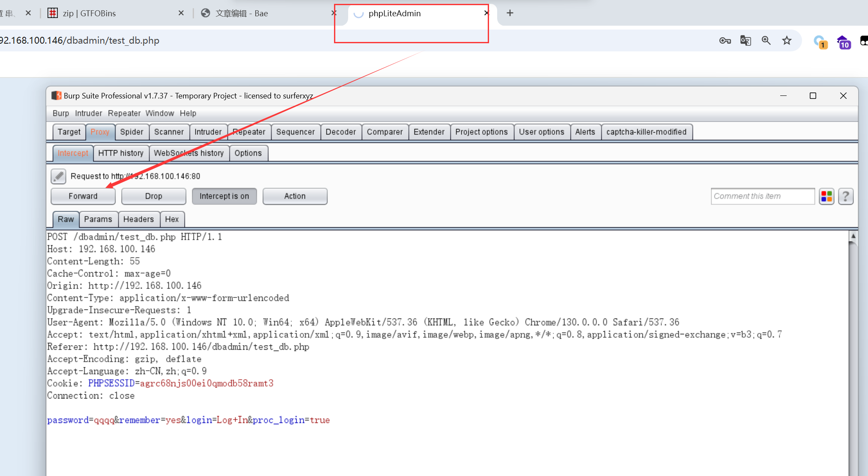The image size is (868, 476).
Task: Click the Burp Suite logo in title bar
Action: pos(57,95)
